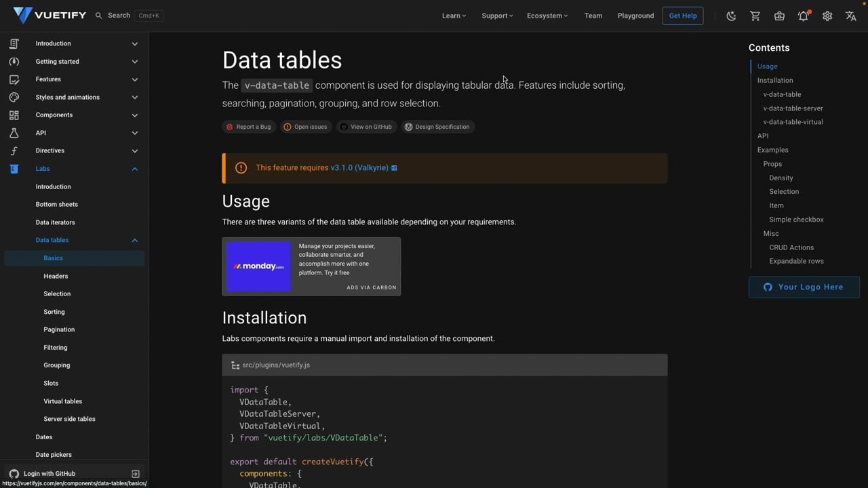
Task: Select Server side tables in sidebar
Action: 69,419
